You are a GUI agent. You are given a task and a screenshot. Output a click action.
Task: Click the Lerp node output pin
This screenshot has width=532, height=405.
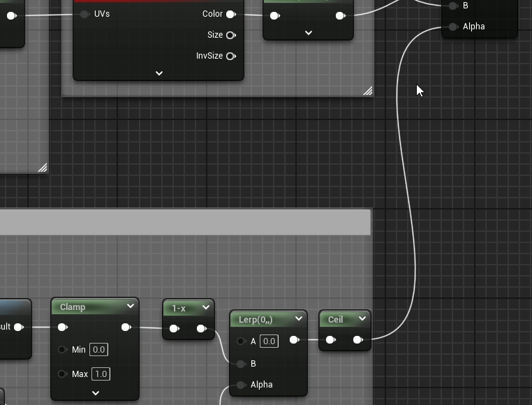(295, 340)
